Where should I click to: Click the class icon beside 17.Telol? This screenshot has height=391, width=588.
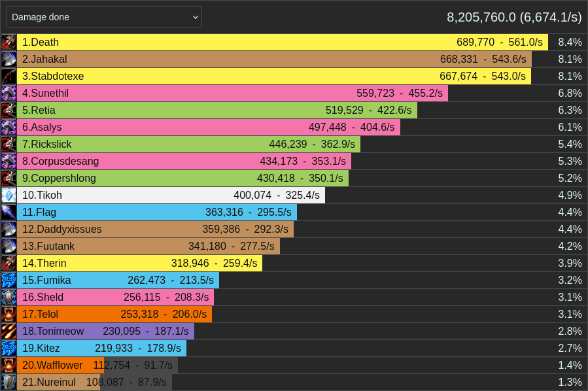pos(9,314)
